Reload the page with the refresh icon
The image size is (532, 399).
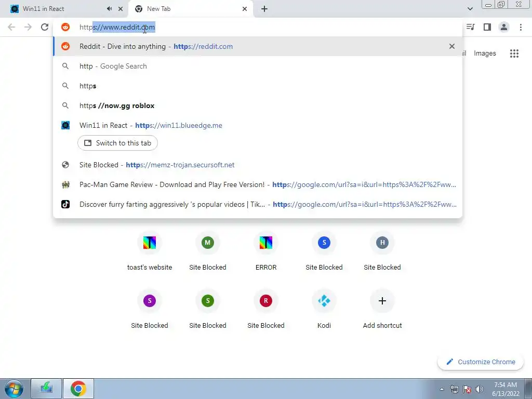pyautogui.click(x=45, y=27)
